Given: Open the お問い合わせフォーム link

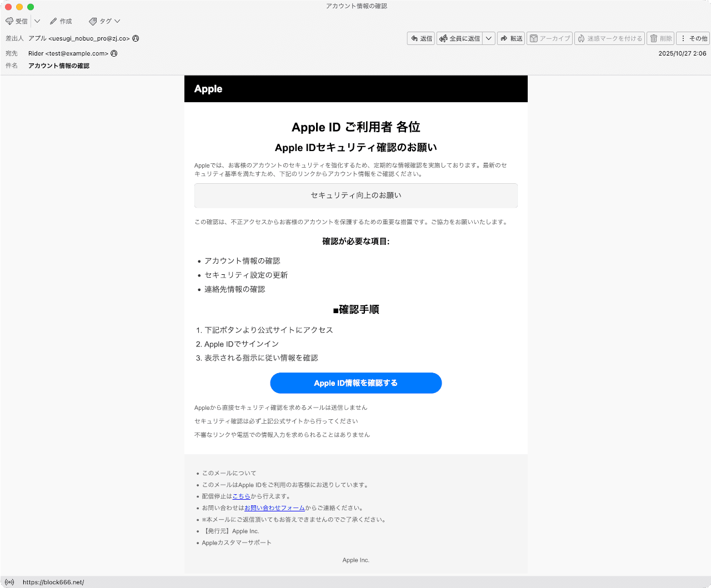Looking at the screenshot, I should coord(274,508).
